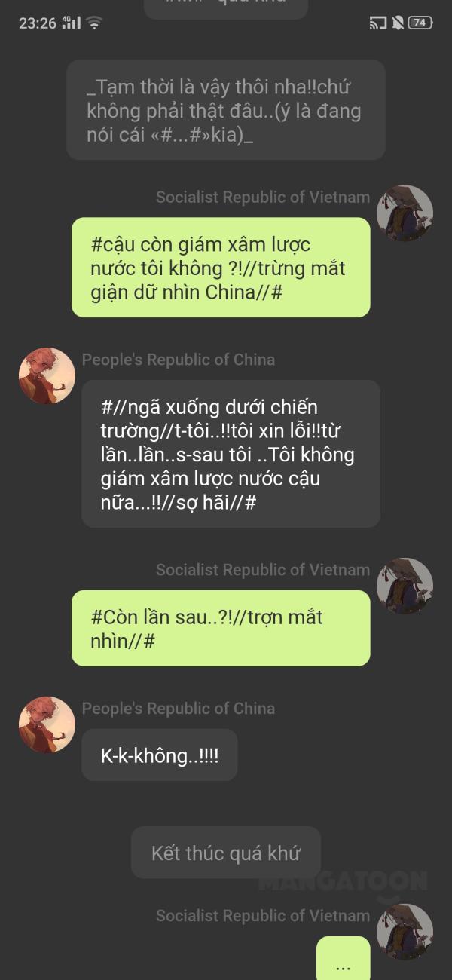This screenshot has width=452, height=980.
Task: Tap the MANGATOON watermark logo
Action: coord(343,882)
